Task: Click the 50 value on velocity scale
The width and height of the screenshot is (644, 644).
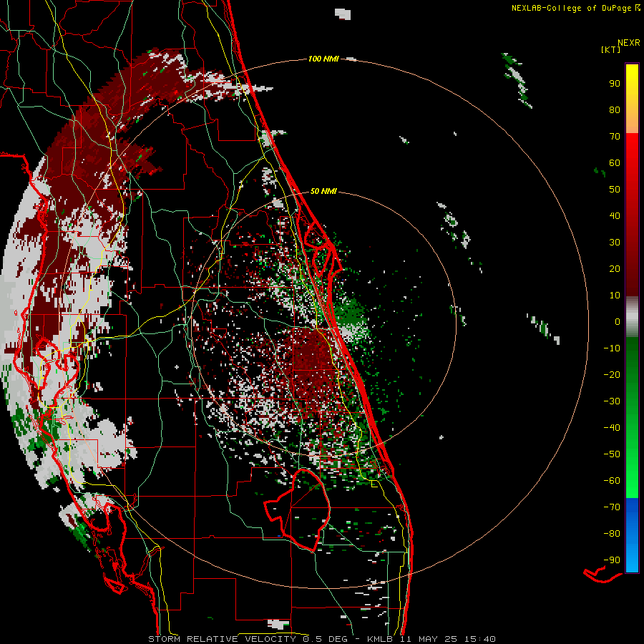Action: coord(615,190)
